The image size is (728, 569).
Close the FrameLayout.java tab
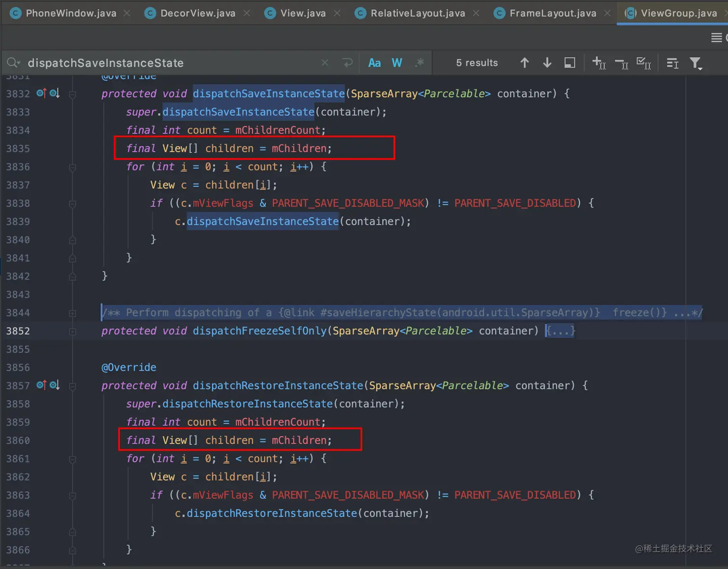point(607,13)
